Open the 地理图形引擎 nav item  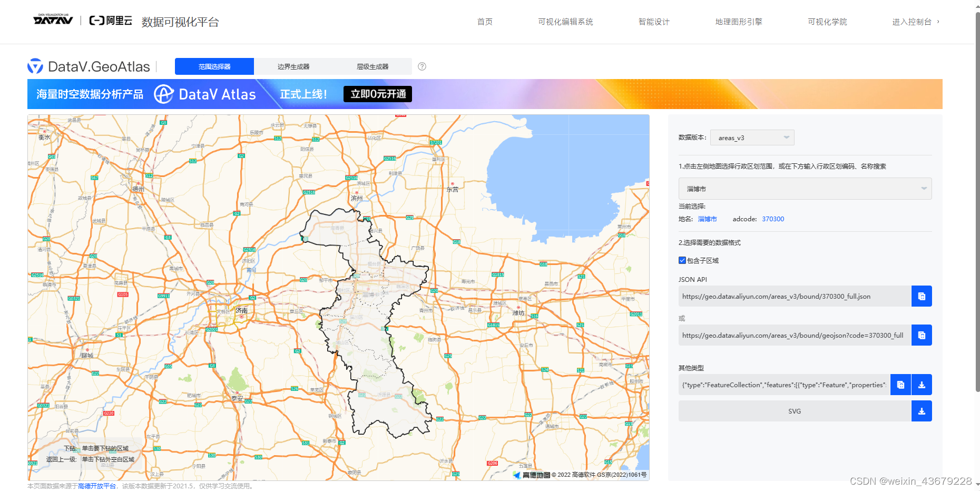tap(739, 22)
